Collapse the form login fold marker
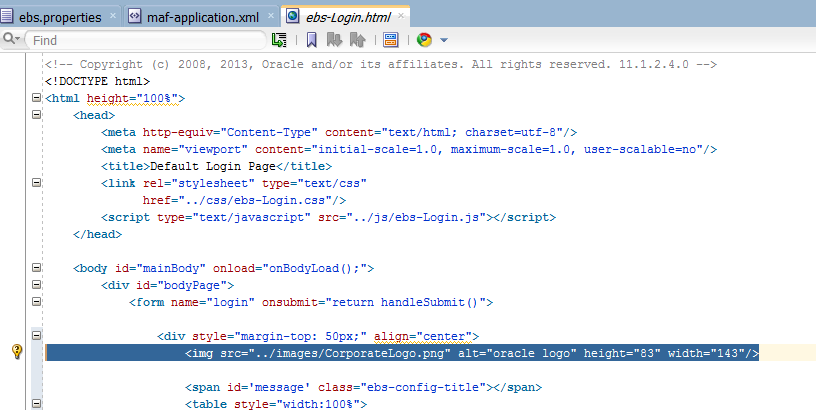The height and width of the screenshot is (410, 816). [x=36, y=301]
